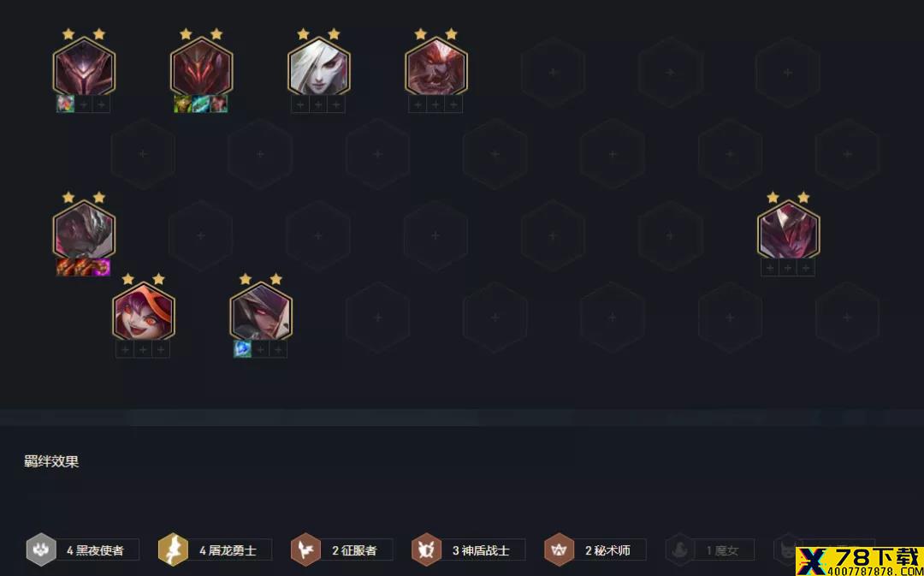Viewport: 924px width, 576px height.
Task: Click the purple item on the third-row left champion
Action: pyautogui.click(x=102, y=267)
